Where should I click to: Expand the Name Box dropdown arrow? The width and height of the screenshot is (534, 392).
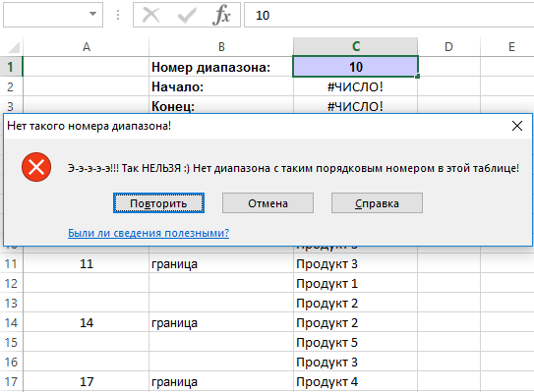[x=92, y=14]
